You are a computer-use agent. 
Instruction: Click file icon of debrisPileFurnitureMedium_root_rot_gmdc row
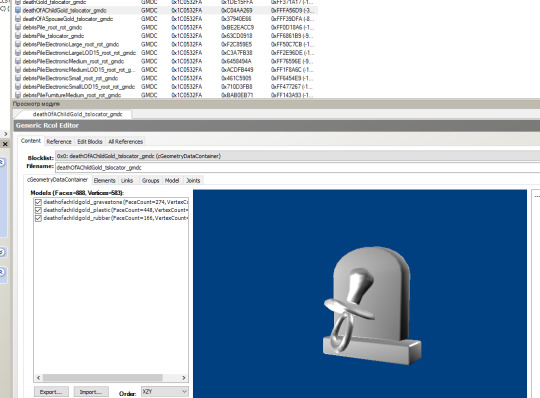point(18,95)
